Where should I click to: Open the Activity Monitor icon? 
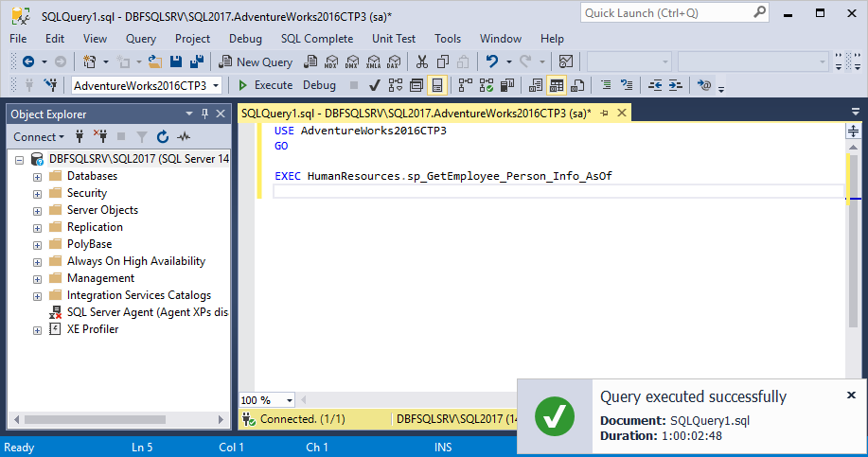coord(566,62)
